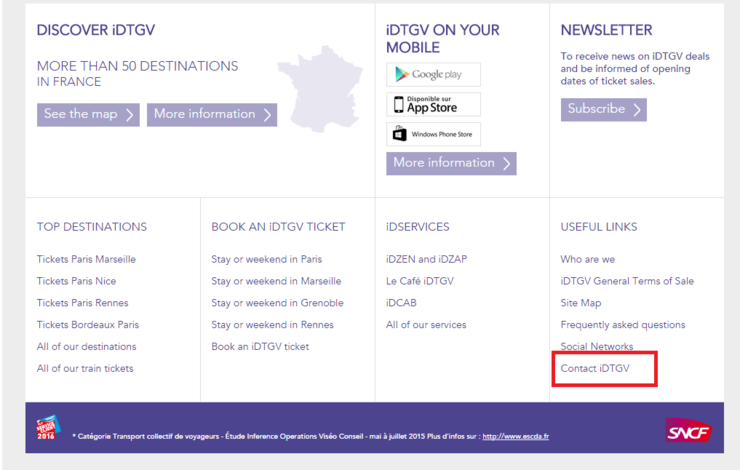Screen dimensions: 740x470
Task: Subscribe to the newsletter
Action: click(x=604, y=109)
